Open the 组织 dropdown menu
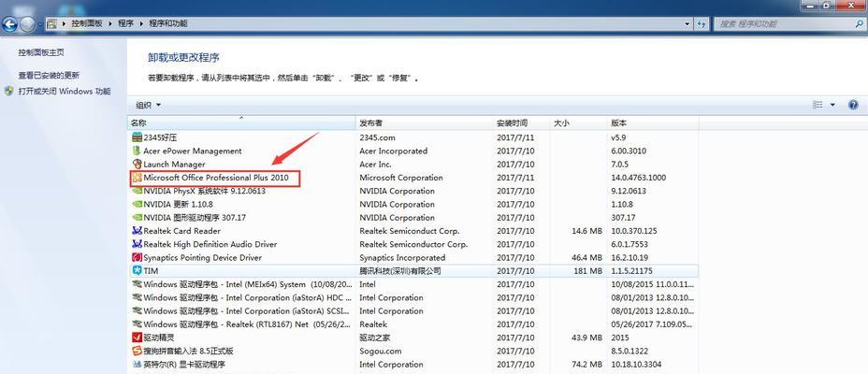868x374 pixels. (149, 105)
